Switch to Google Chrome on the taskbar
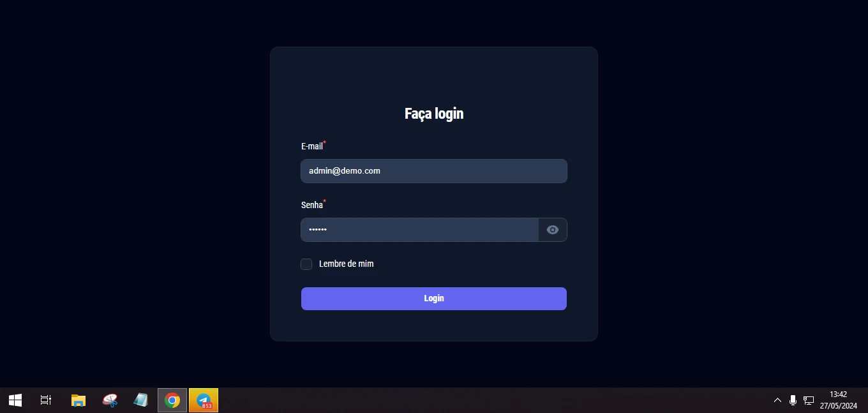 pos(172,400)
